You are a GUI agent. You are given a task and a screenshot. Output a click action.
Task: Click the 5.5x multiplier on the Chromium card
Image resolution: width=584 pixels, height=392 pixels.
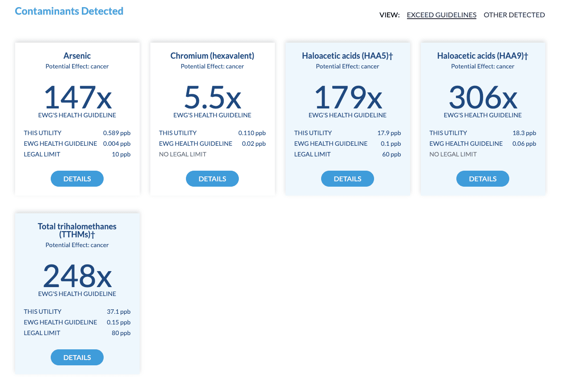[212, 98]
